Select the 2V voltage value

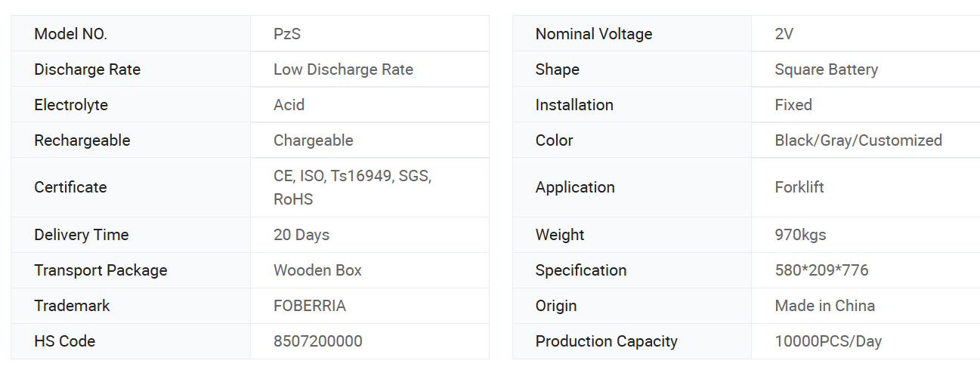784,34
